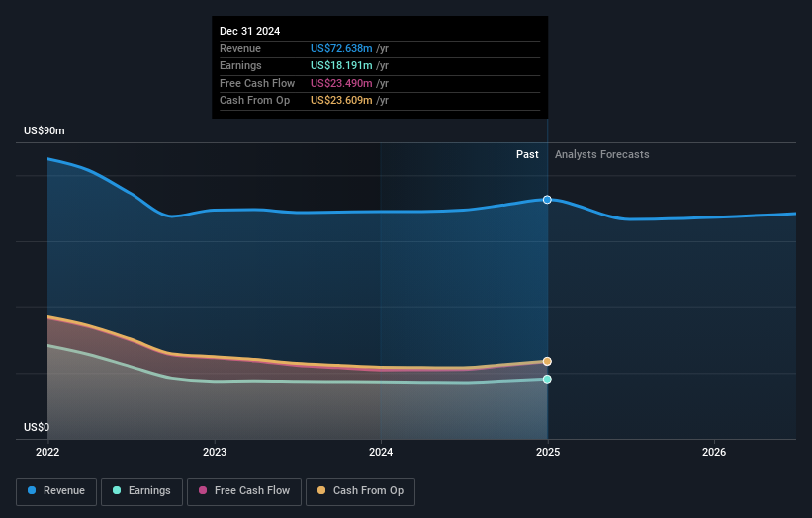Viewport: 812px width, 518px height.
Task: Click the Earnings row label in tooltip
Action: click(240, 65)
